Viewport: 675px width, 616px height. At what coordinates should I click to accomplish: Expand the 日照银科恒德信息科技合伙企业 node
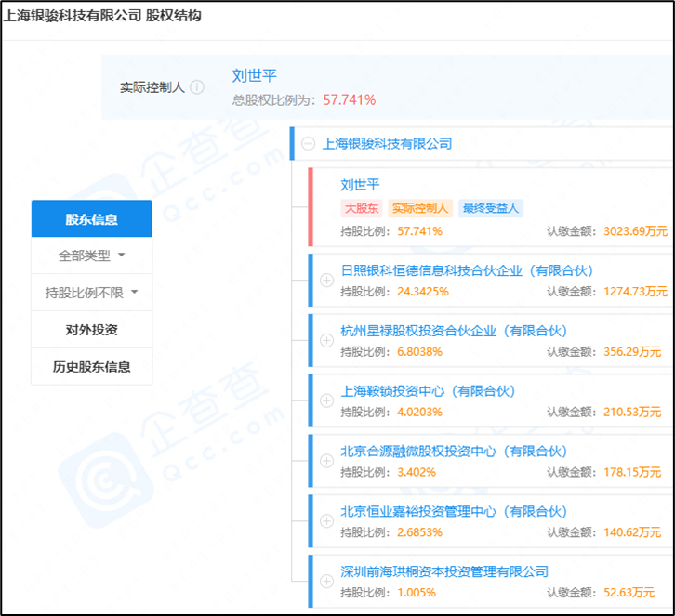[x=325, y=280]
